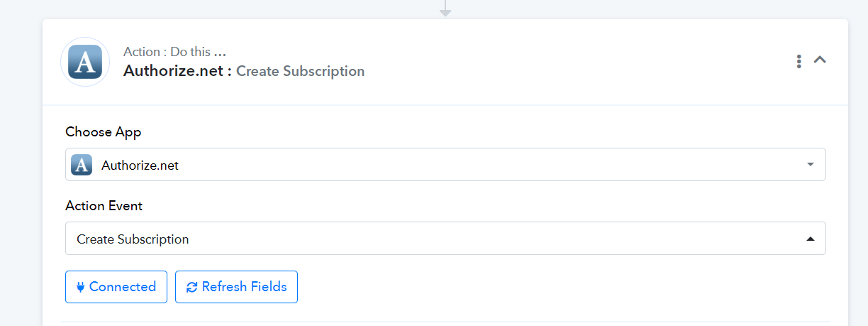Click the large Authorize.net logo in the header

pos(85,62)
